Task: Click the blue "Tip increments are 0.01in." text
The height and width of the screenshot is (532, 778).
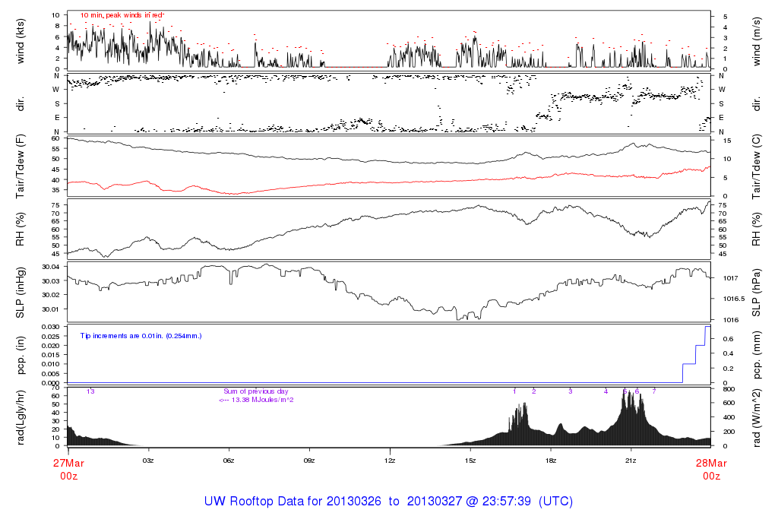Action: pyautogui.click(x=141, y=335)
